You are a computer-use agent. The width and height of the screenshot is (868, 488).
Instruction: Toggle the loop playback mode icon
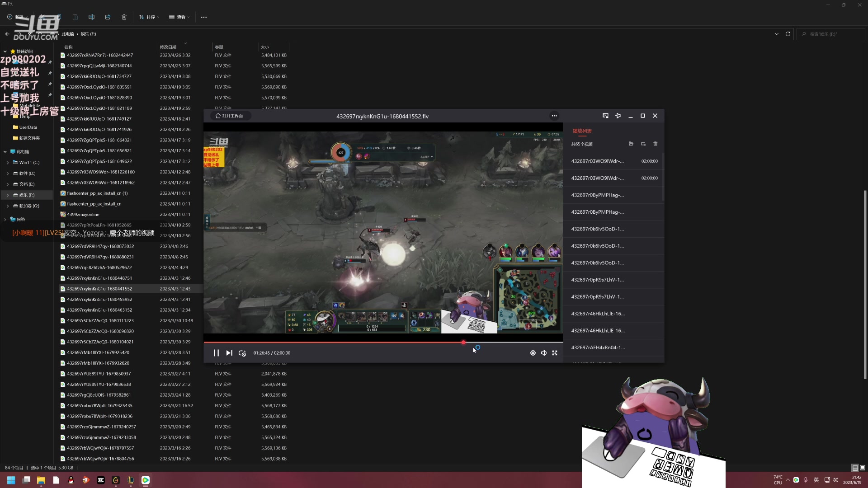tap(242, 353)
